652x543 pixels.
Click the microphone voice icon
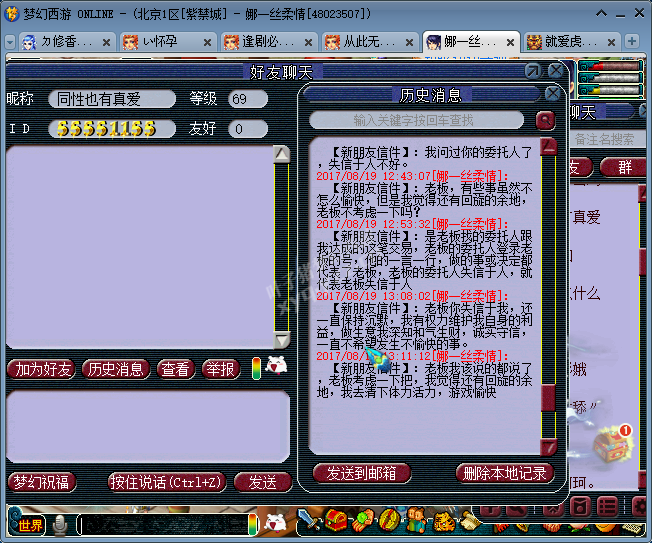coord(60,525)
